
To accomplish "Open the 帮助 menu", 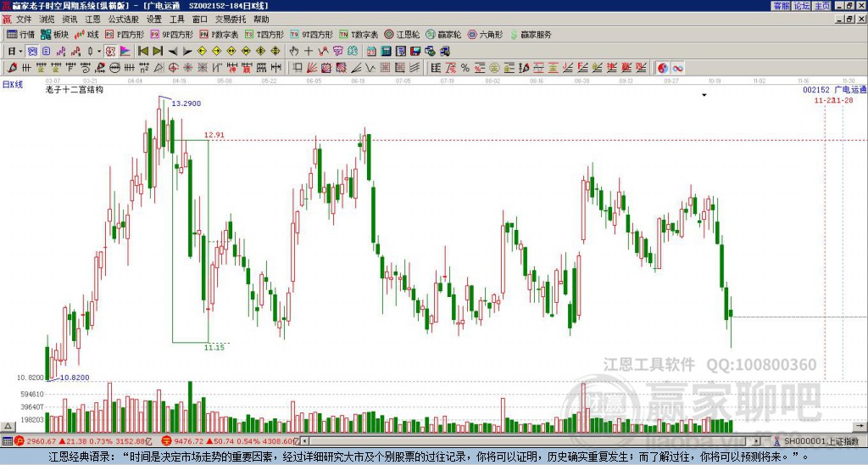I will coord(261,20).
